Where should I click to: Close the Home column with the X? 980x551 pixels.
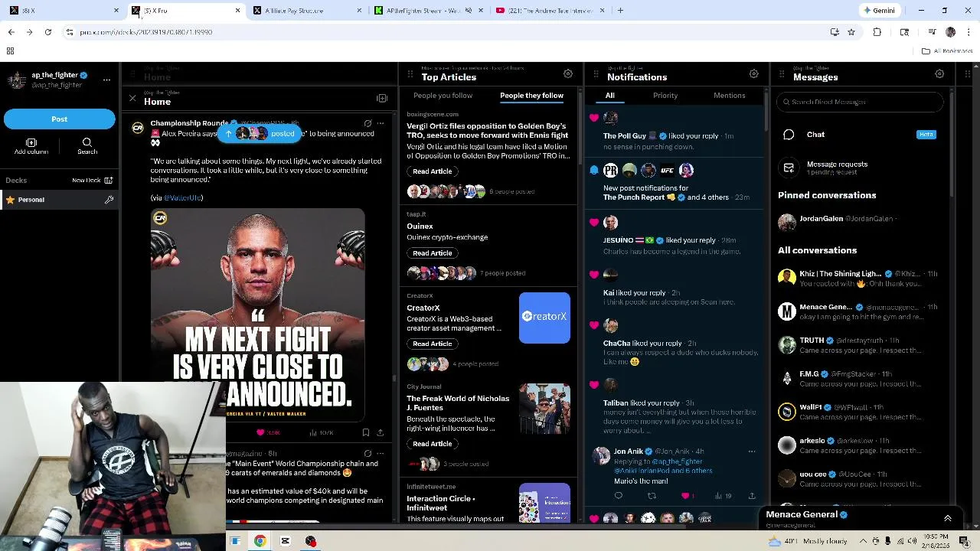132,99
